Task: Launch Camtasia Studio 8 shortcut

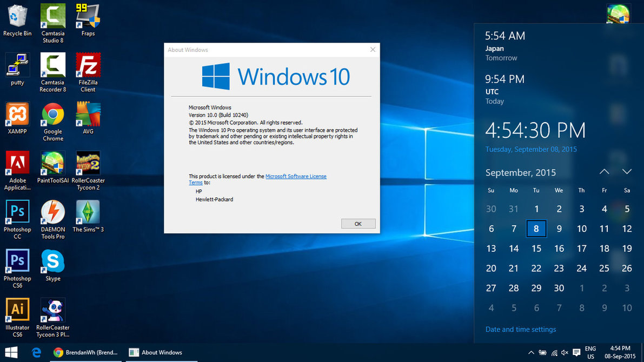Action: click(52, 23)
